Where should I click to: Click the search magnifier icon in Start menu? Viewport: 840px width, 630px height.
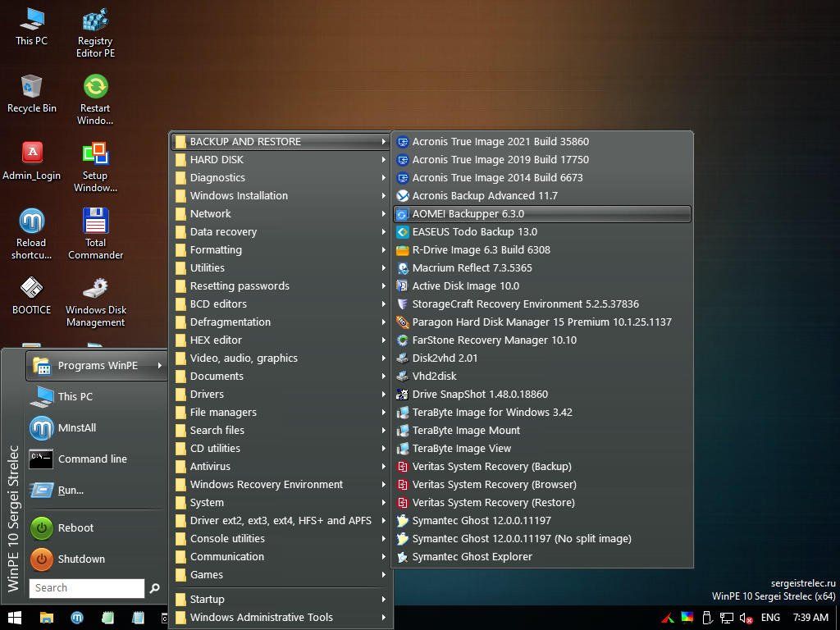point(154,588)
